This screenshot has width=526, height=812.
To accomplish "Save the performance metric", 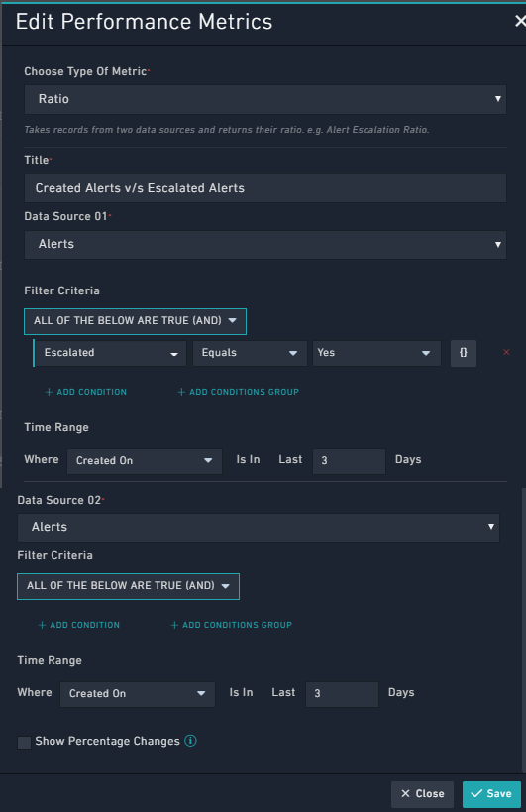I will (491, 794).
